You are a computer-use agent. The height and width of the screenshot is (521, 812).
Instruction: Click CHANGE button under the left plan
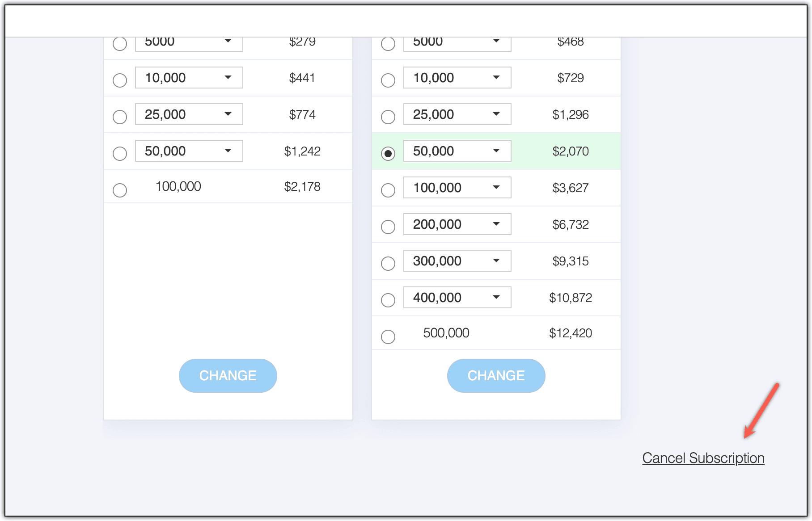coord(228,376)
